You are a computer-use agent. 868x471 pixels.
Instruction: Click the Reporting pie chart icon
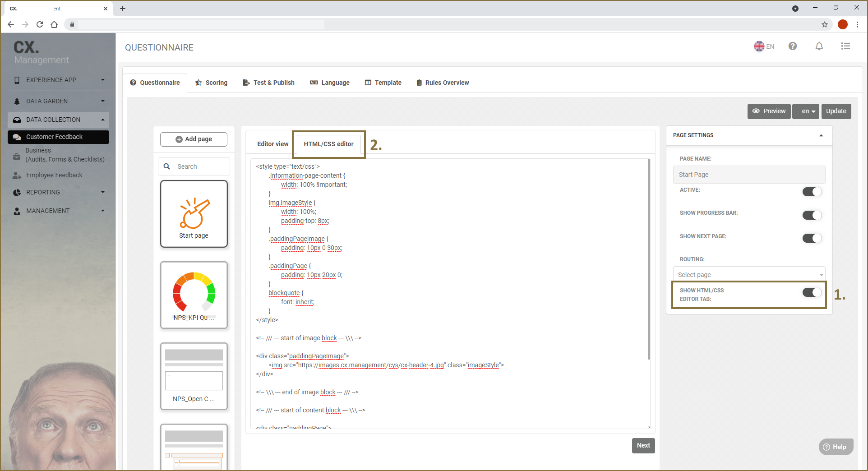(x=17, y=193)
